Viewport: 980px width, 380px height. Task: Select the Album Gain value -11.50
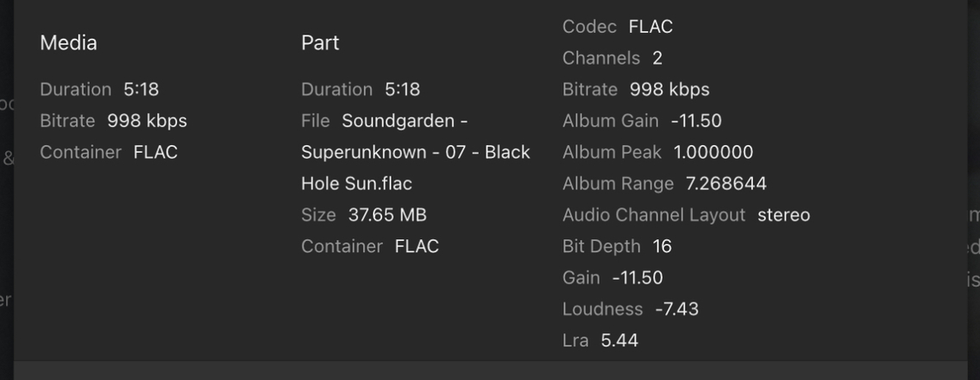point(696,121)
